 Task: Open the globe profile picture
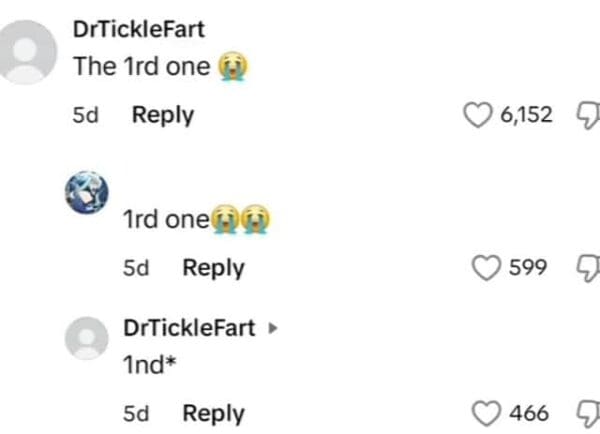tap(88, 192)
